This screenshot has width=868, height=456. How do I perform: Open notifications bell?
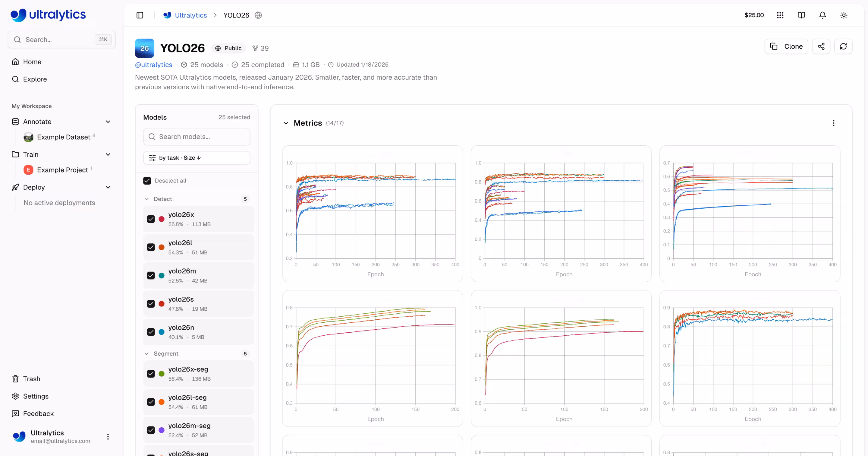click(822, 15)
